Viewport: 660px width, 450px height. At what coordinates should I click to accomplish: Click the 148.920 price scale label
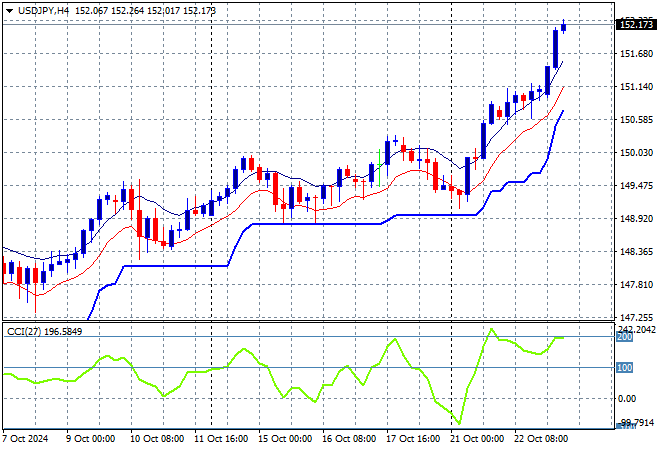coord(636,218)
